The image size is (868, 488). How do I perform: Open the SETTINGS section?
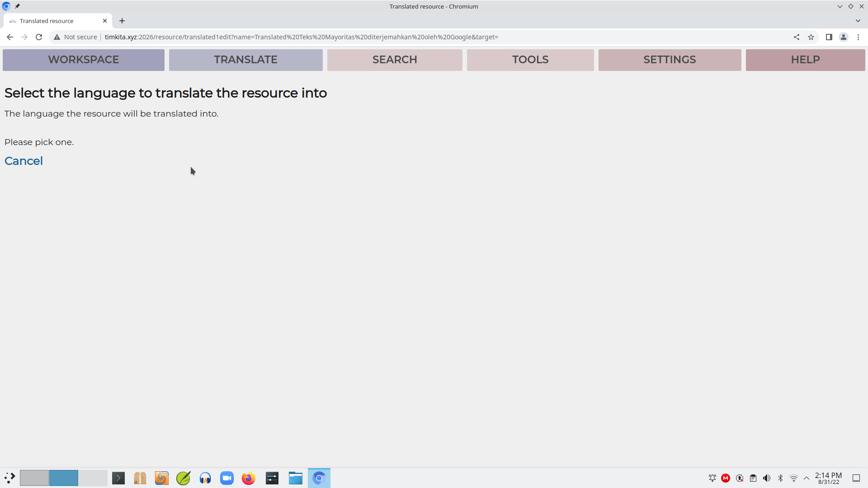(x=670, y=60)
